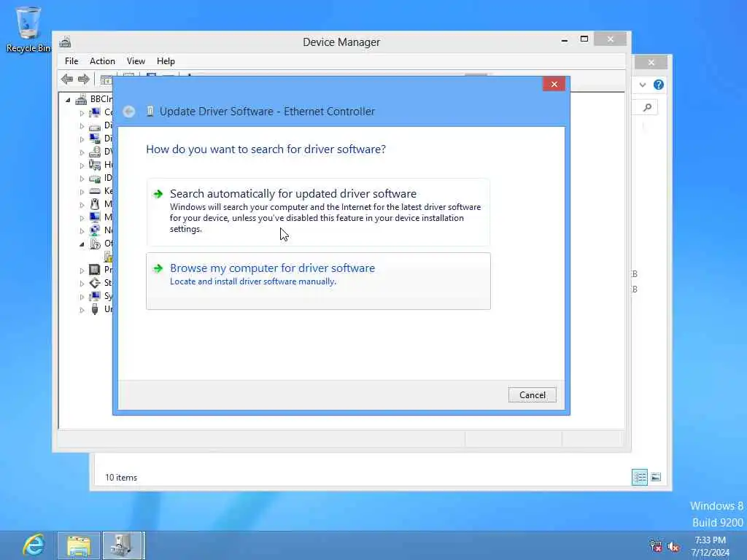Close the Update Driver Software dialog
The image size is (747, 560).
[x=554, y=85]
